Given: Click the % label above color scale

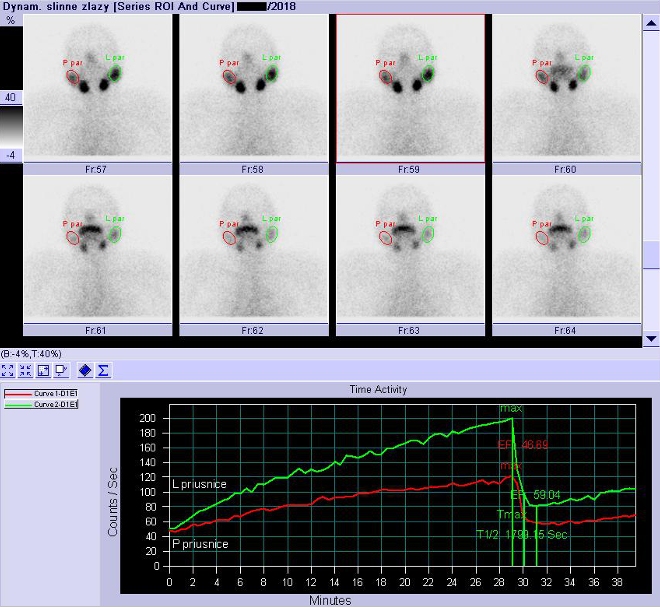Looking at the screenshot, I should 10,20.
